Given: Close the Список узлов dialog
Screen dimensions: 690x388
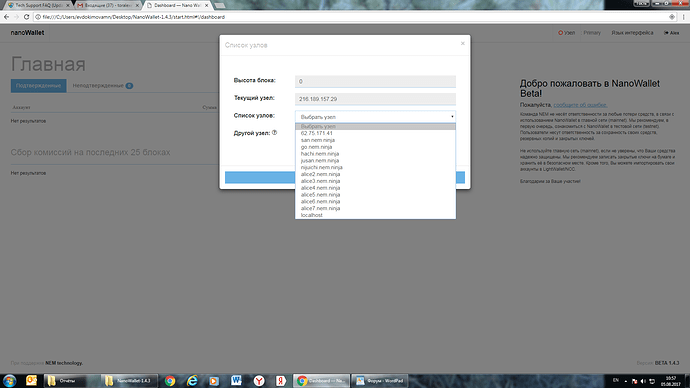Looking at the screenshot, I should point(462,43).
